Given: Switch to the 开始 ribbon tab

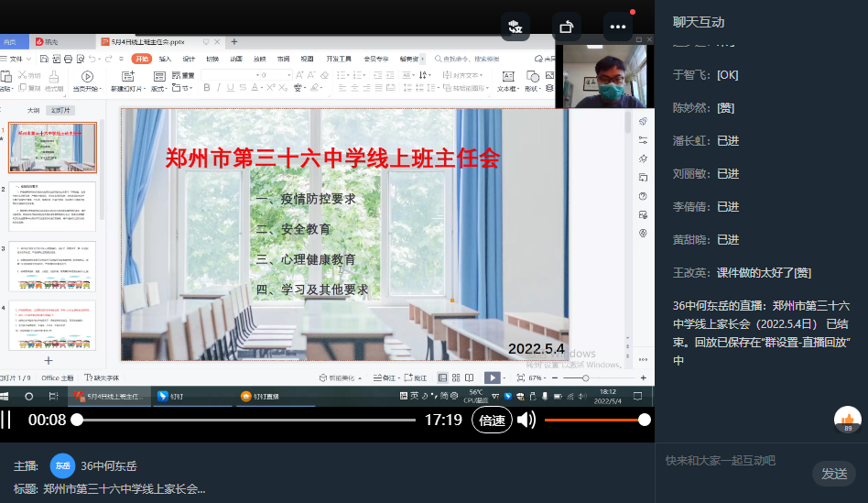Looking at the screenshot, I should click(140, 59).
